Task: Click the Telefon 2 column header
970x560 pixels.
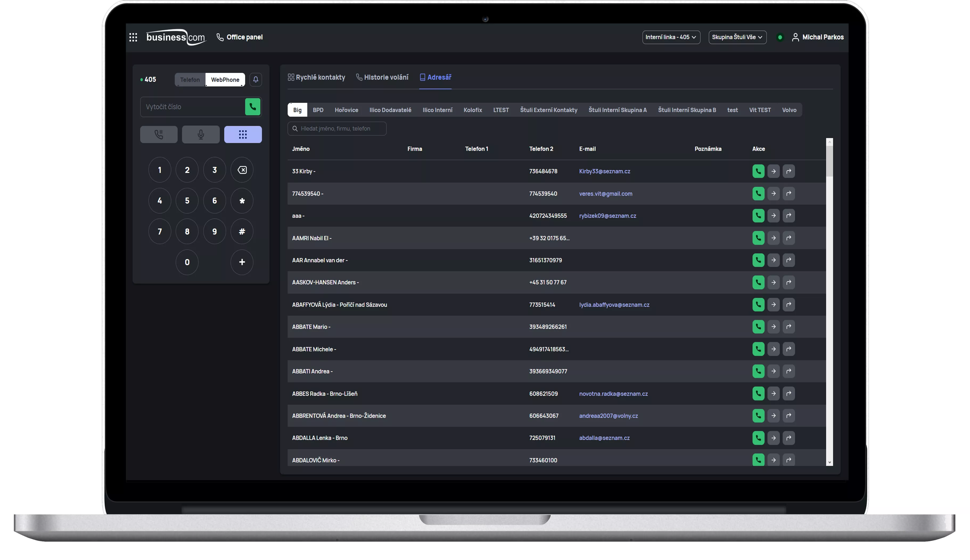Action: click(541, 149)
